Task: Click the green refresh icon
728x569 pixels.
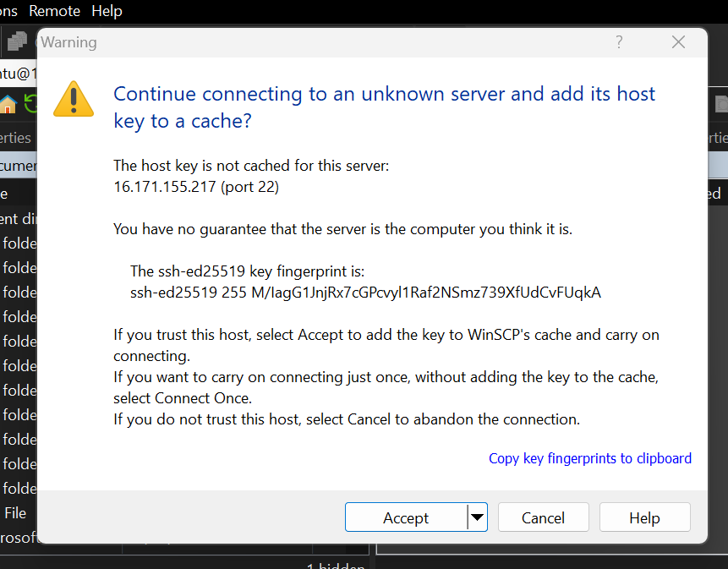Action: click(30, 103)
